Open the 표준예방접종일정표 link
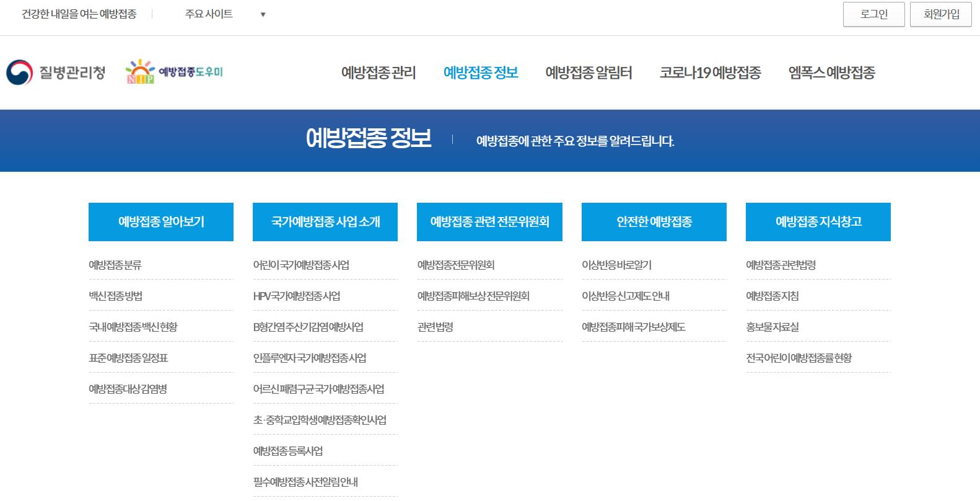Image resolution: width=980 pixels, height=501 pixels. click(128, 358)
